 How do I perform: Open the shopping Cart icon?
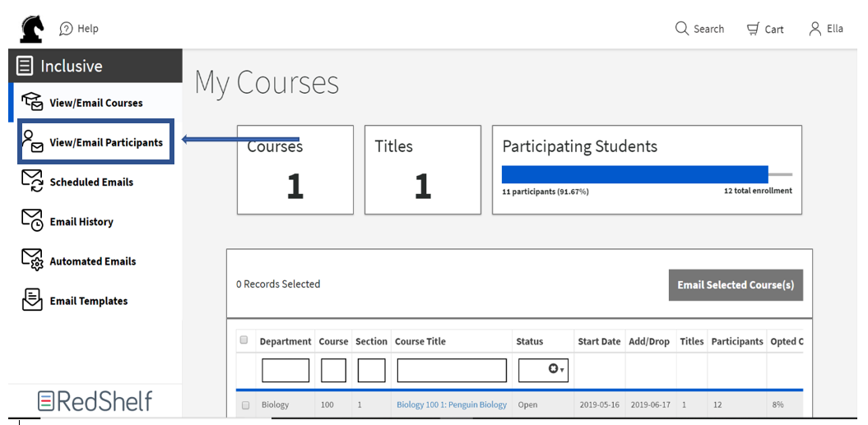point(753,29)
